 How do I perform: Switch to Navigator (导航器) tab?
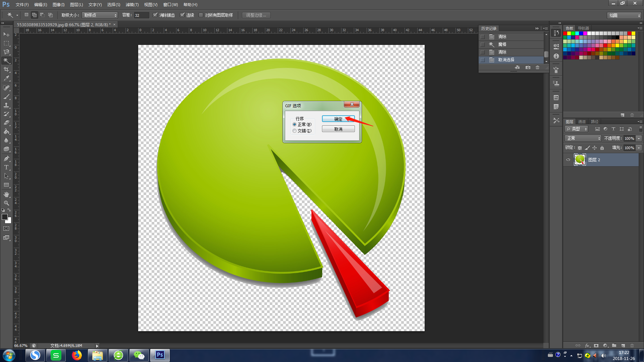click(584, 28)
